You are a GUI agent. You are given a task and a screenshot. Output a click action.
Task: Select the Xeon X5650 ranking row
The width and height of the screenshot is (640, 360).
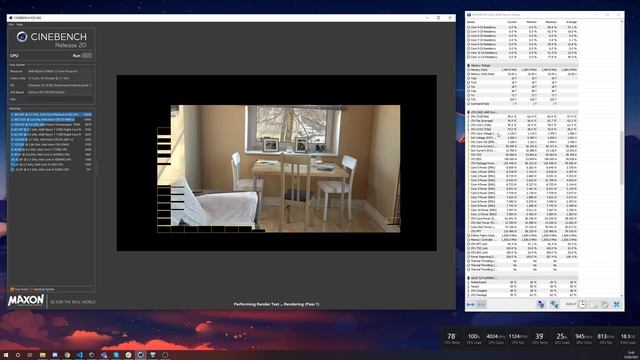(51, 144)
